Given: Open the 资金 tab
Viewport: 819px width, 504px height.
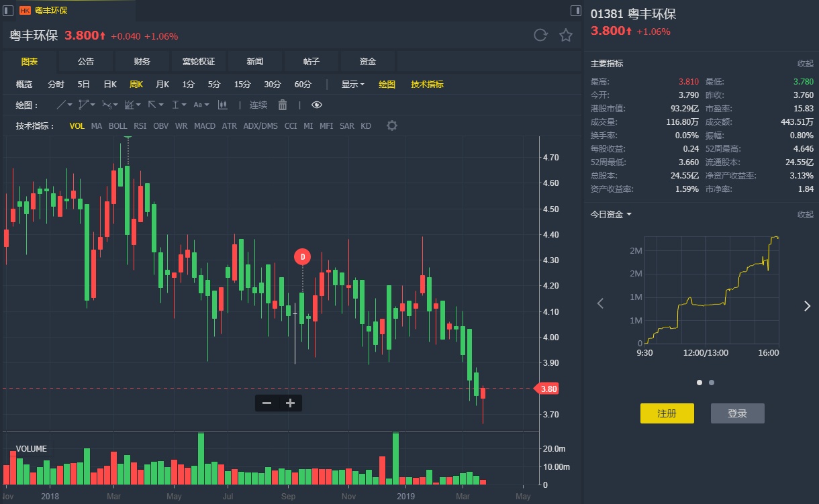Looking at the screenshot, I should [368, 61].
